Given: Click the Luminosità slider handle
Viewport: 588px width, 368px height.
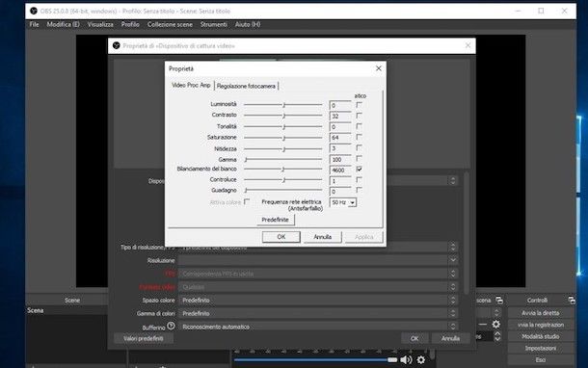Looking at the screenshot, I should [x=283, y=105].
